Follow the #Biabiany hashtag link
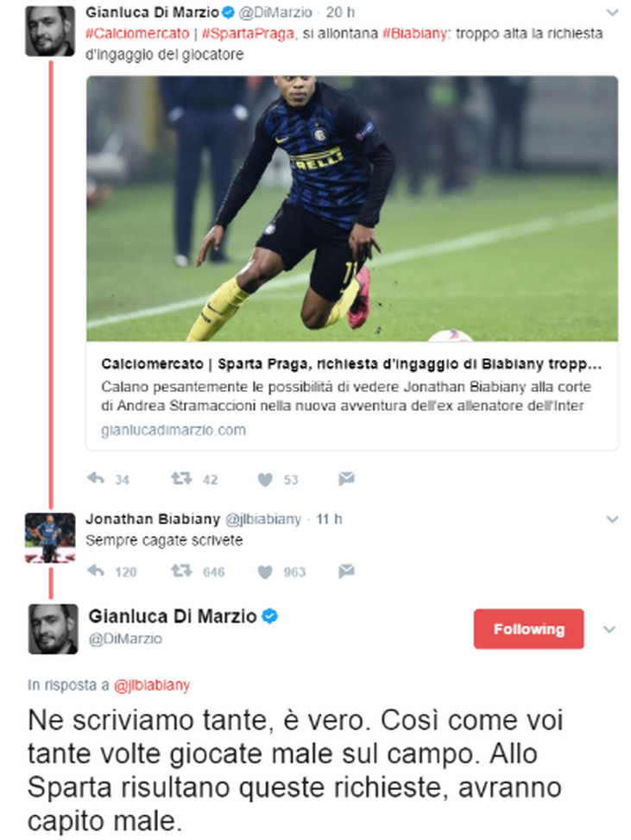 pos(414,33)
